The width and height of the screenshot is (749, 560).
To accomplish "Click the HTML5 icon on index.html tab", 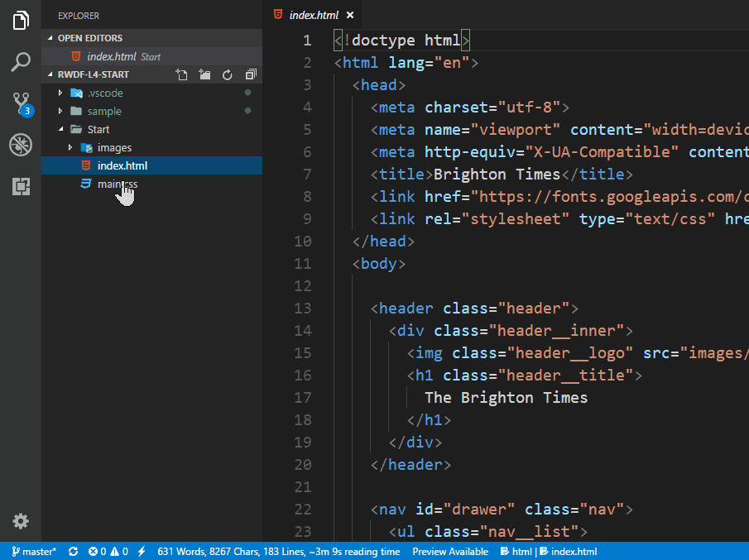I will pos(277,15).
